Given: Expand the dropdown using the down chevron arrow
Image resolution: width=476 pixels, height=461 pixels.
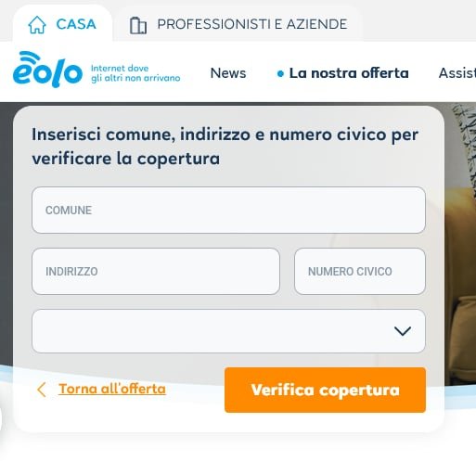Looking at the screenshot, I should tap(403, 331).
